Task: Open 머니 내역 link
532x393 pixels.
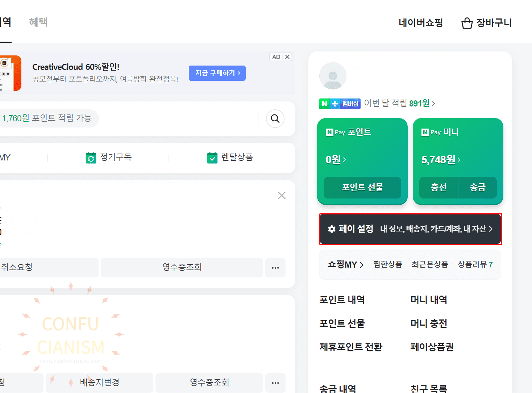Action: pyautogui.click(x=429, y=300)
